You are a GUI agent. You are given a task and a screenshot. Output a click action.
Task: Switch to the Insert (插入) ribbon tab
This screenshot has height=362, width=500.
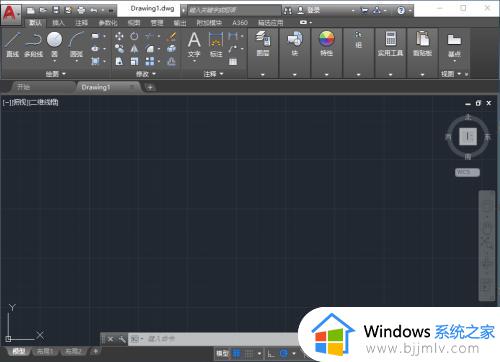pyautogui.click(x=58, y=23)
